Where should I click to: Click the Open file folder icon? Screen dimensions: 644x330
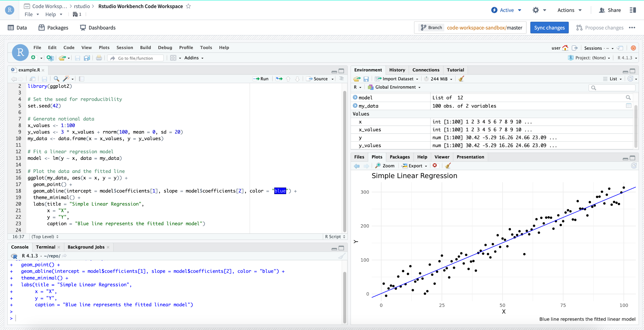[x=62, y=58]
